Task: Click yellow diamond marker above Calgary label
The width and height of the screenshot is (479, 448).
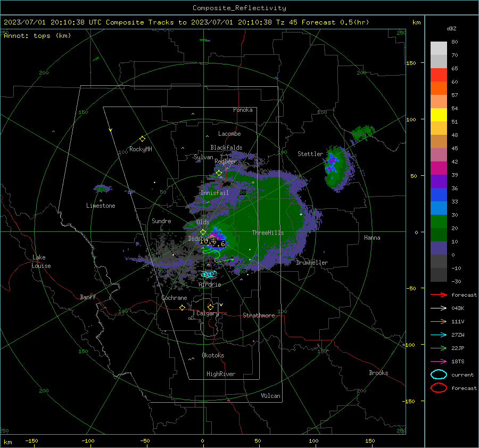Action: pyautogui.click(x=210, y=307)
